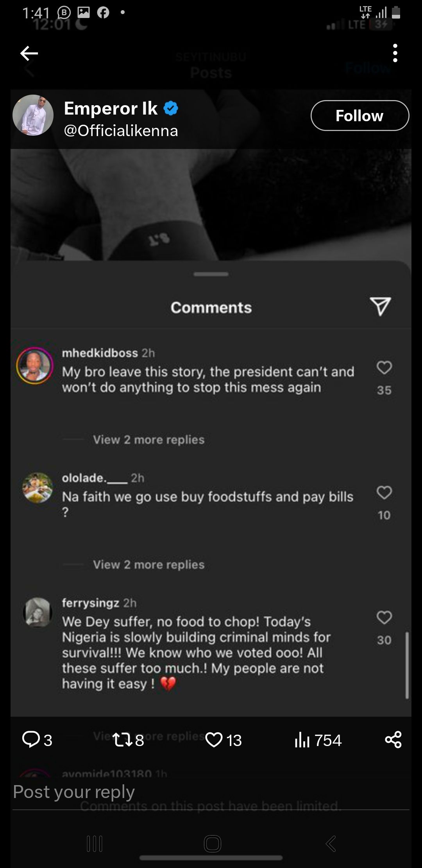Expand replies under ololade comment
The image size is (422, 868).
(x=148, y=565)
